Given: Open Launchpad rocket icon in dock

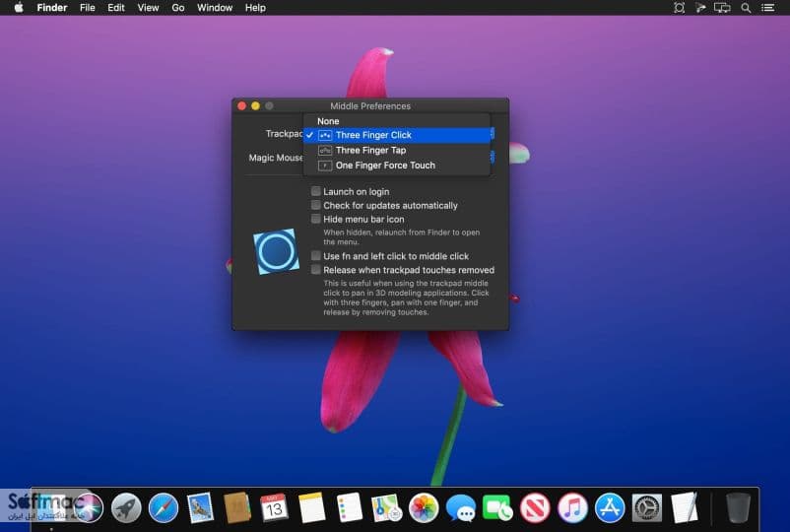Looking at the screenshot, I should tap(126, 507).
